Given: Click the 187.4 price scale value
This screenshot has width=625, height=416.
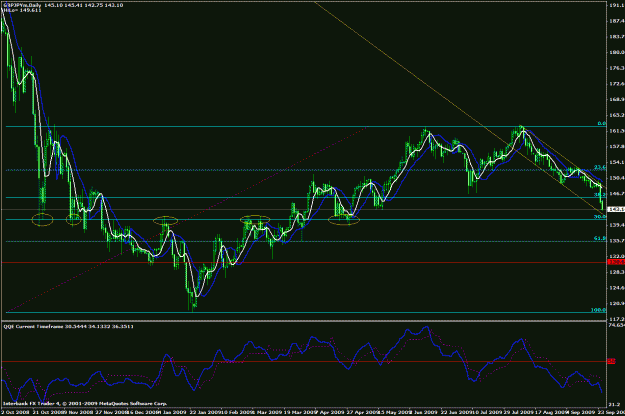Looking at the screenshot, I should click(617, 21).
